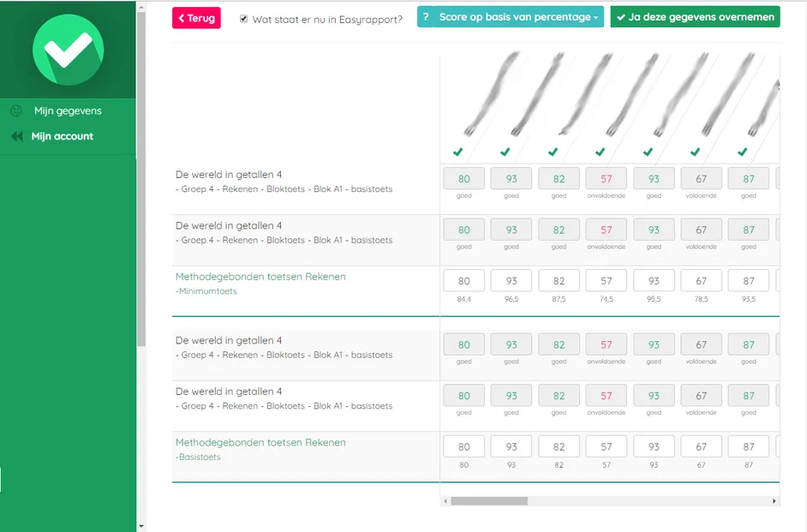Go back with the Terug button
The image size is (807, 532).
click(196, 18)
